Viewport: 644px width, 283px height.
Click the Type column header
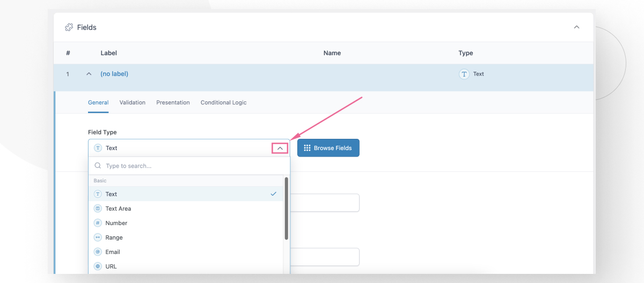click(x=466, y=53)
